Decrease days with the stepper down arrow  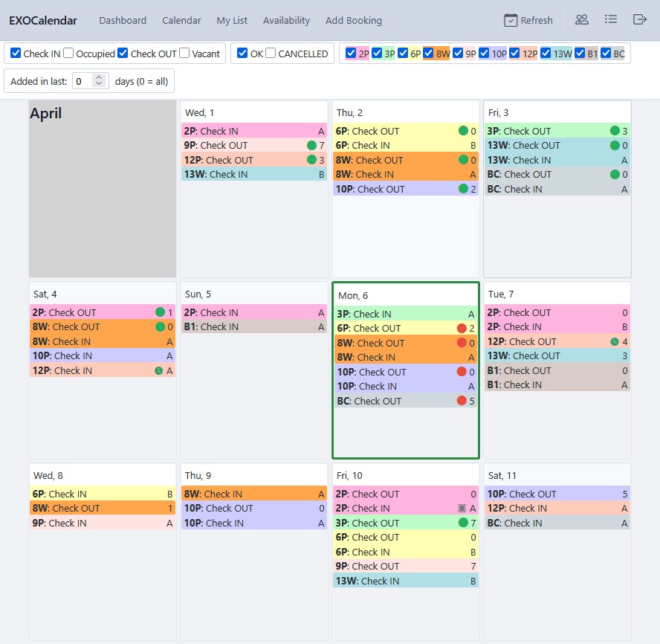coord(99,84)
